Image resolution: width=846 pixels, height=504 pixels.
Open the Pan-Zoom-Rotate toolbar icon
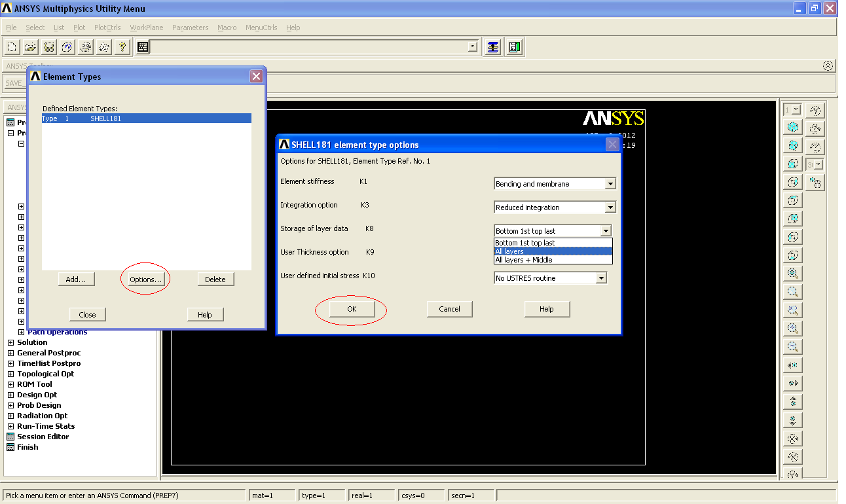pyautogui.click(x=67, y=47)
